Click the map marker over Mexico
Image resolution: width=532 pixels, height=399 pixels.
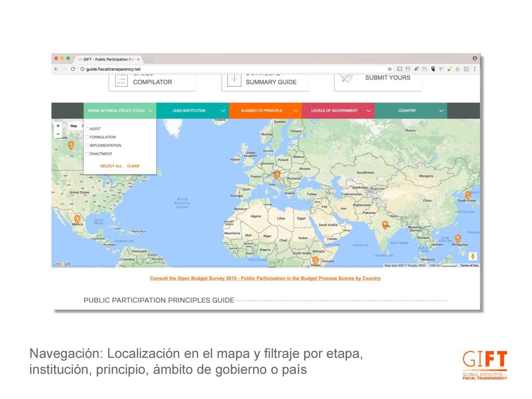(x=77, y=219)
